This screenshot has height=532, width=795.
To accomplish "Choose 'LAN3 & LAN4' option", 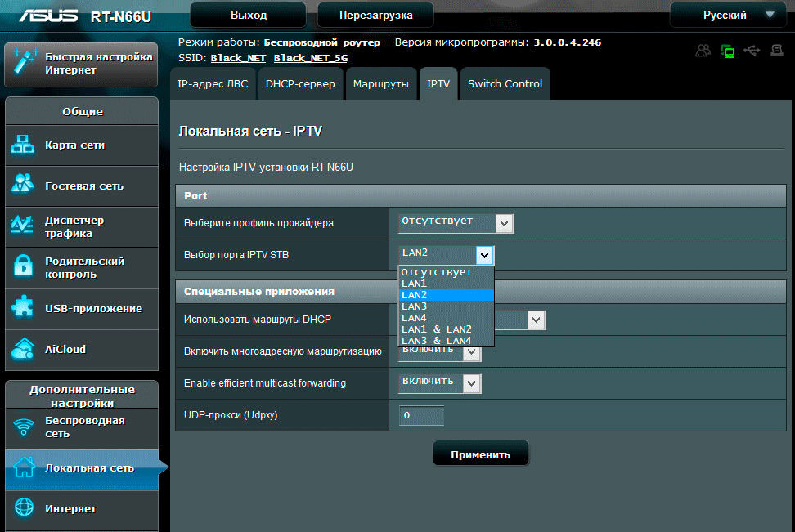I will (x=447, y=341).
